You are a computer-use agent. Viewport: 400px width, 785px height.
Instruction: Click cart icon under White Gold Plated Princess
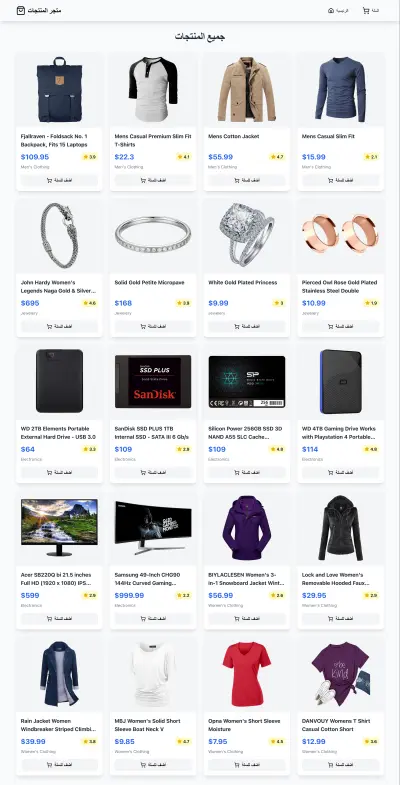pyautogui.click(x=237, y=326)
